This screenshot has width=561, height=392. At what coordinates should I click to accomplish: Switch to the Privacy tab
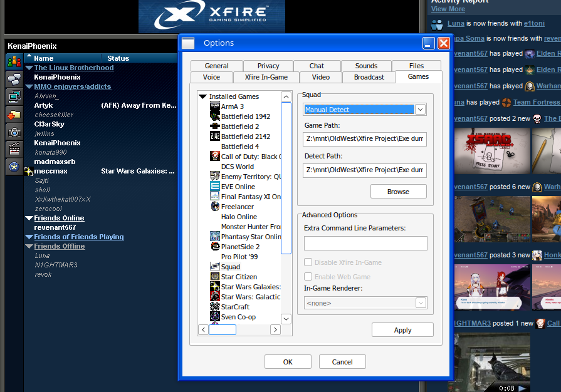[x=268, y=66]
